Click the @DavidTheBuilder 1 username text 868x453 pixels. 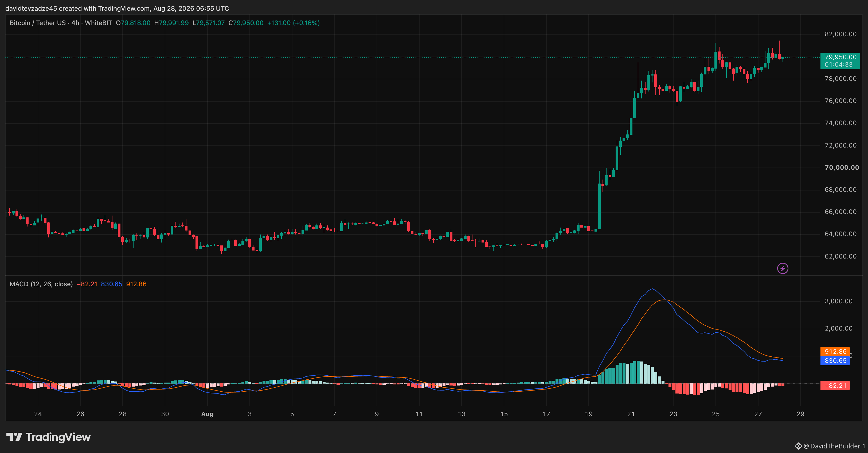834,446
